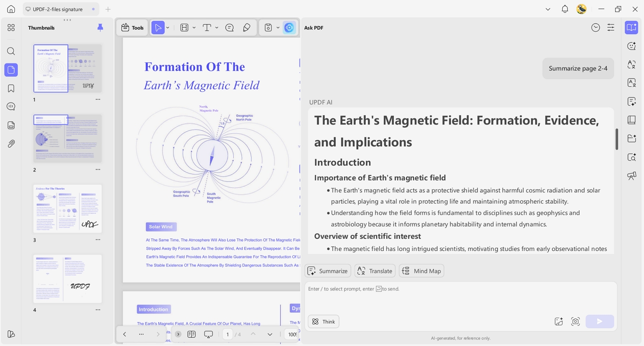The width and height of the screenshot is (644, 346).
Task: Open the translate tool in right sidebar
Action: pyautogui.click(x=632, y=64)
